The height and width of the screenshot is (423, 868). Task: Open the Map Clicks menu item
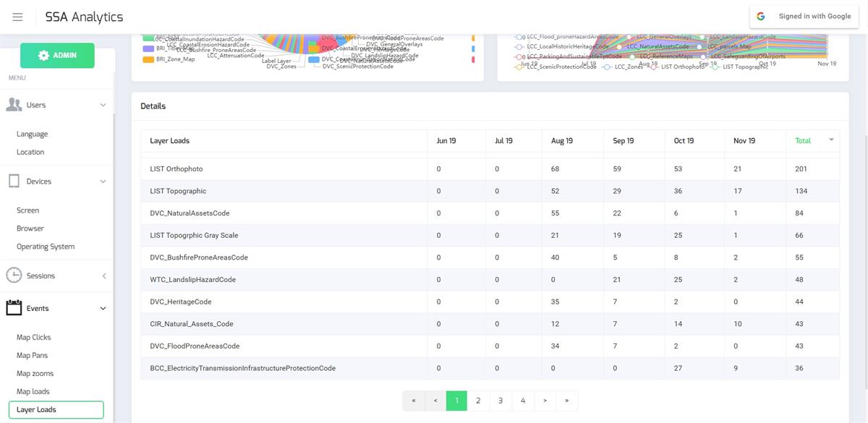(x=34, y=338)
